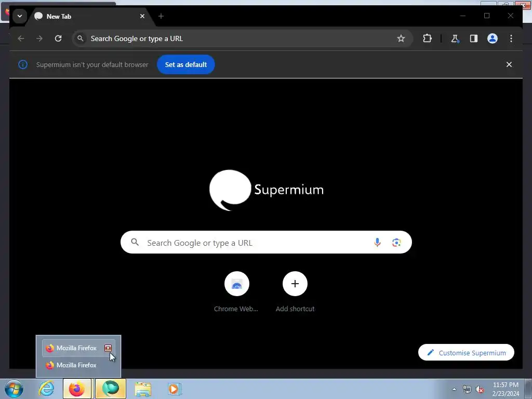Launch Internet Explorer from taskbar
The image size is (532, 399).
[46, 389]
